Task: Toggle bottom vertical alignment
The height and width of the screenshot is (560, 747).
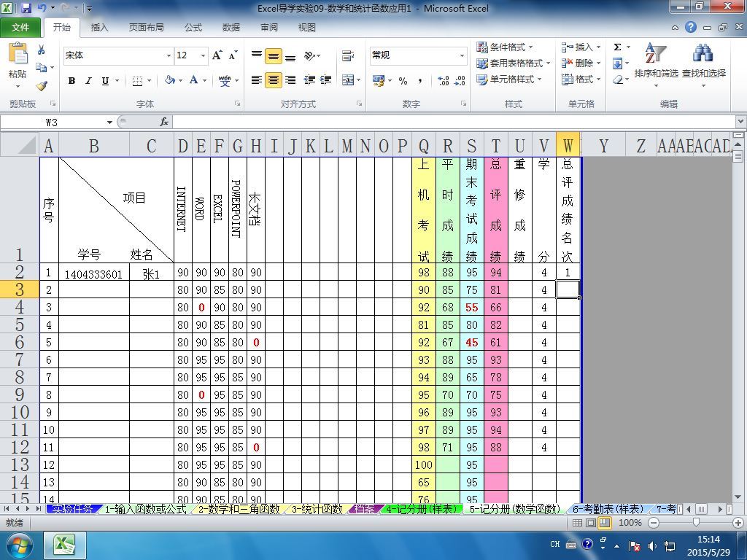Action: click(290, 56)
